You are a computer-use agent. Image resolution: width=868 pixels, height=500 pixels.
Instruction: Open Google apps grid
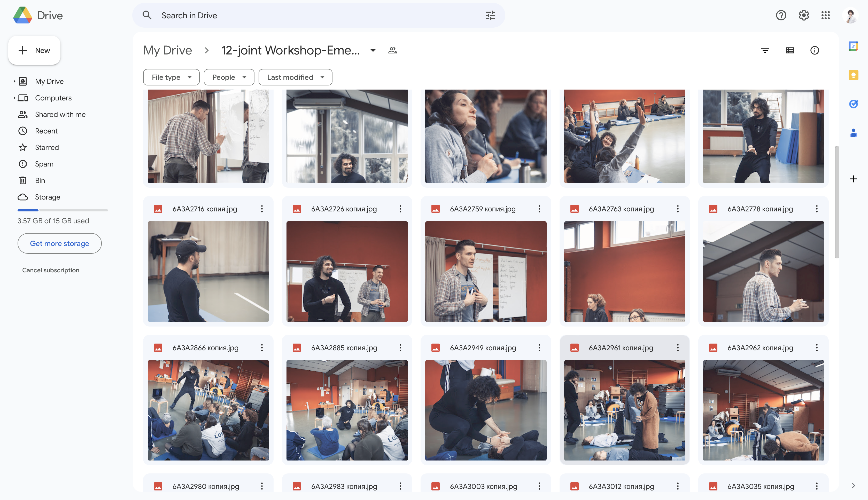pyautogui.click(x=825, y=15)
